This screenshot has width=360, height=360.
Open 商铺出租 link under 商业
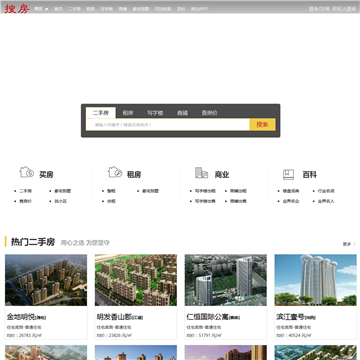click(238, 191)
